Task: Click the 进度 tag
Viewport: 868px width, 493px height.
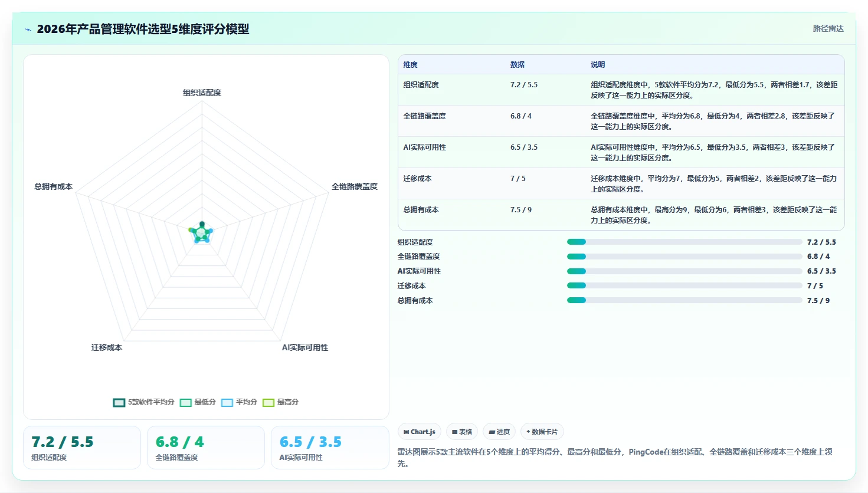Action: (x=499, y=432)
